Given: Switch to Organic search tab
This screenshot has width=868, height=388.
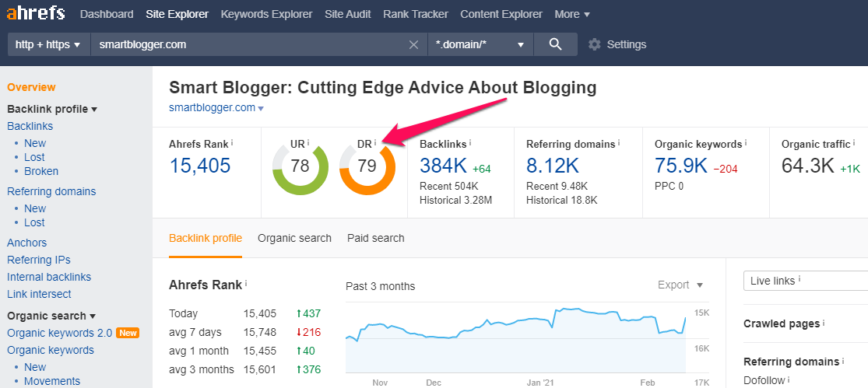Looking at the screenshot, I should pos(294,238).
